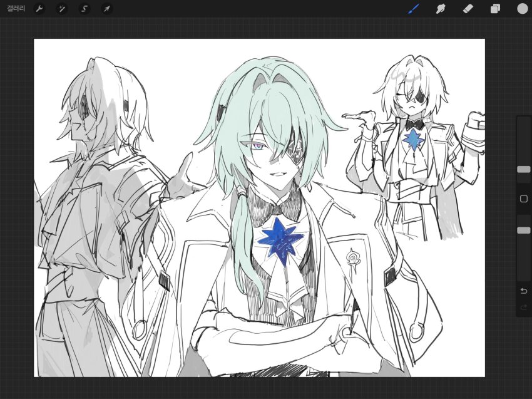Click the brush opacity slider handle

(x=523, y=231)
